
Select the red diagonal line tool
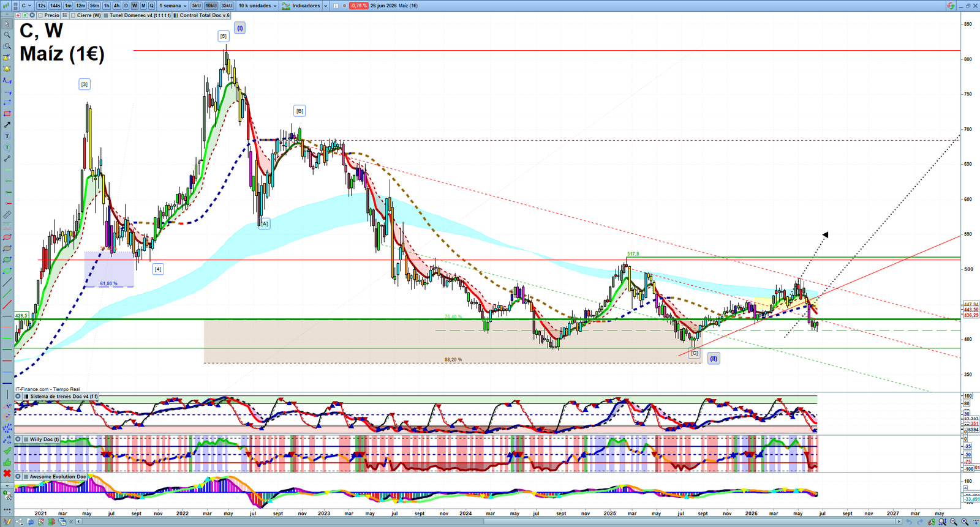click(x=7, y=304)
